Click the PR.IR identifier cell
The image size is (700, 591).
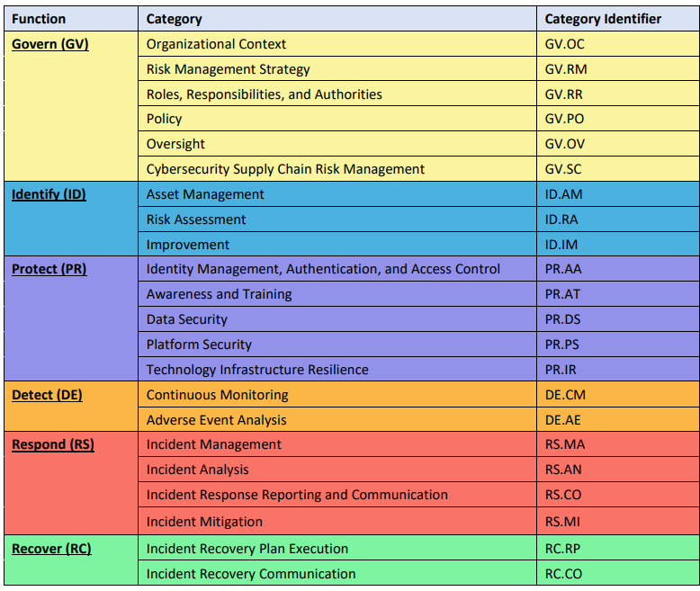(561, 370)
